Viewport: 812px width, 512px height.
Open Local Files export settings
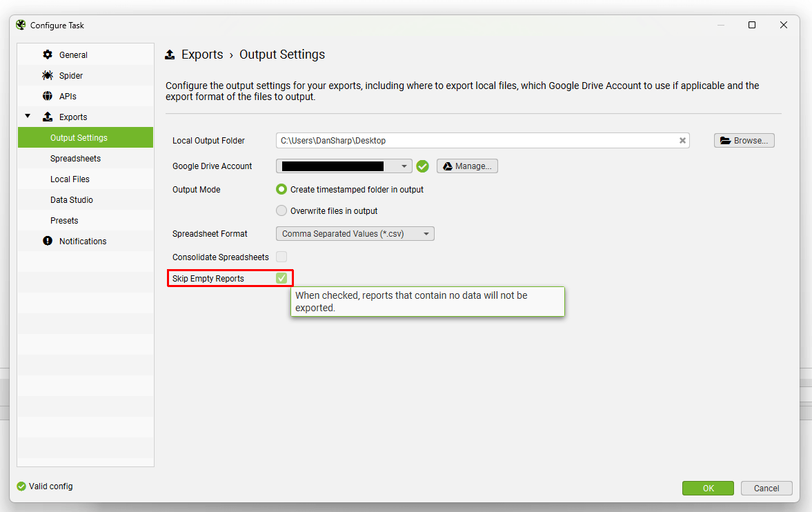point(86,179)
